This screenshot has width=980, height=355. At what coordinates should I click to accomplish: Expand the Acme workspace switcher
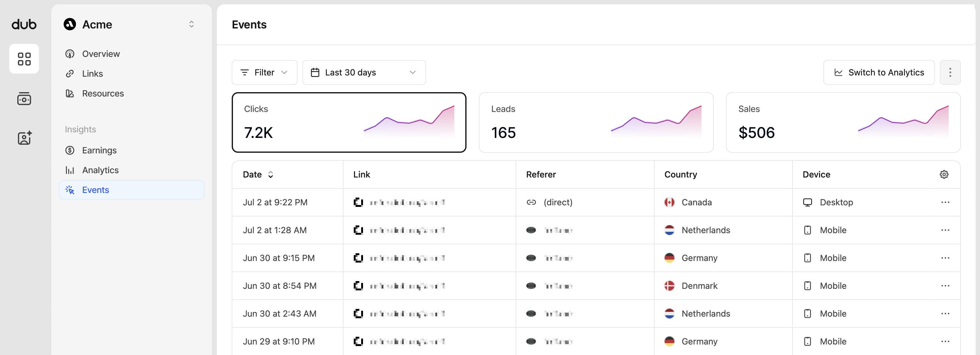(x=191, y=24)
